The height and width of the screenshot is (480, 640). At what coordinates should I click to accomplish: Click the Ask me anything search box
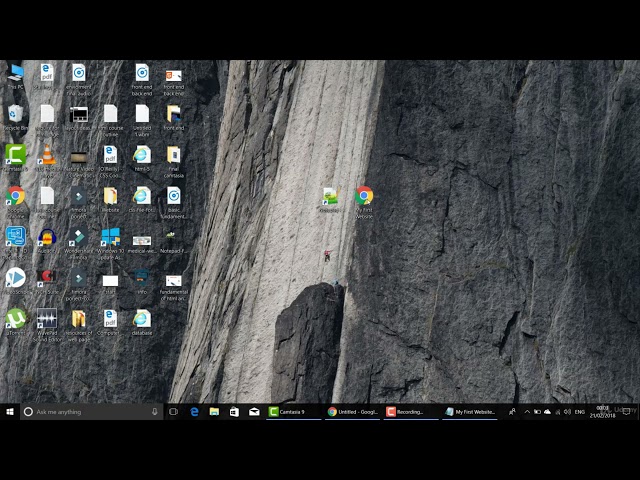tap(91, 412)
